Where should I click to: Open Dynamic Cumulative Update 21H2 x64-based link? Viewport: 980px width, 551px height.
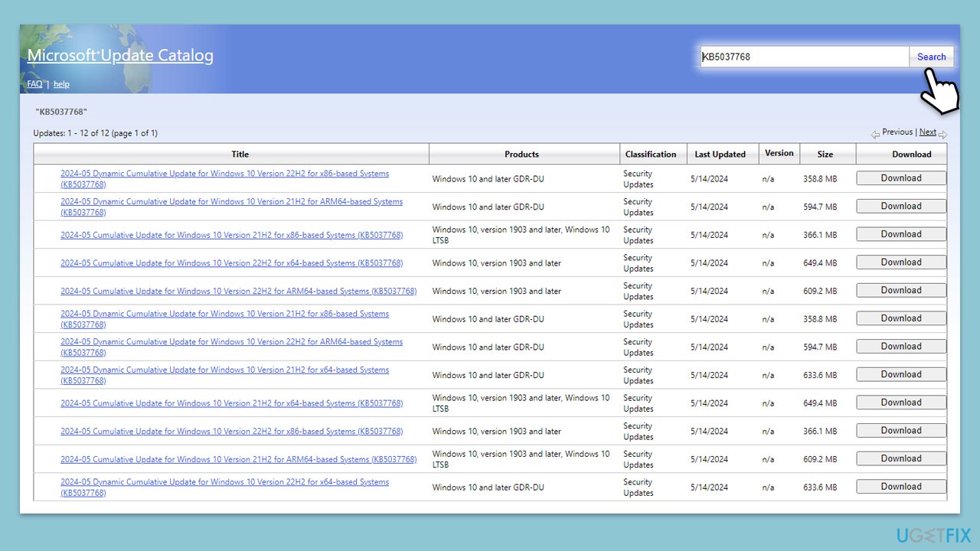pos(224,375)
